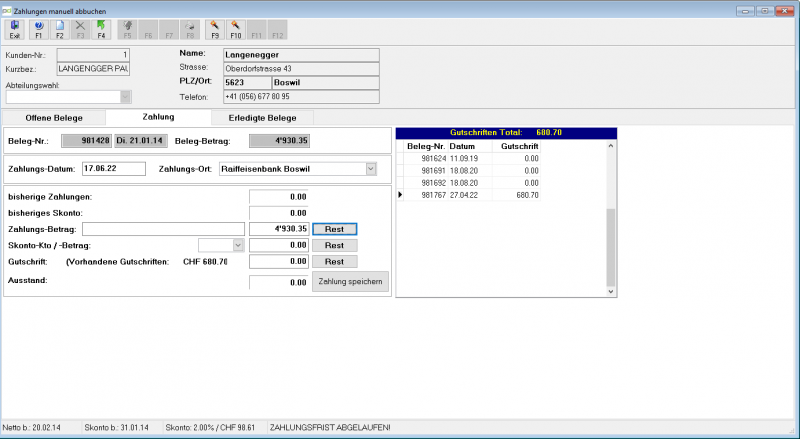The height and width of the screenshot is (439, 800).
Task: Click the disabled F11 toolbar button
Action: (x=257, y=30)
